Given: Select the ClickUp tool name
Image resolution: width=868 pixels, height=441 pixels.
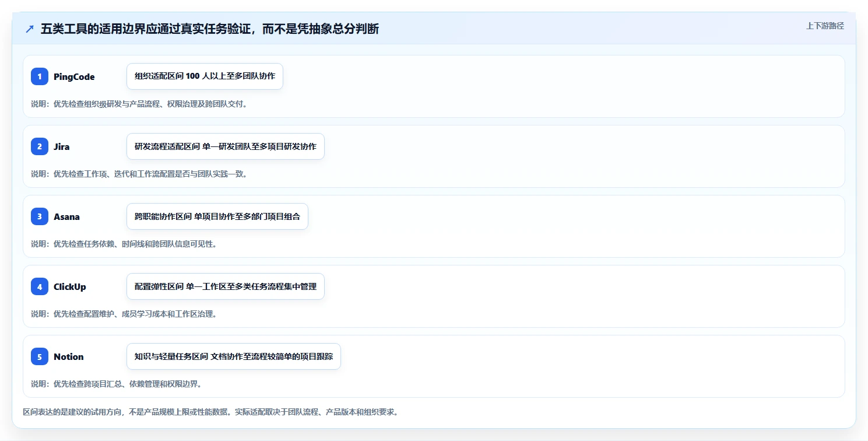Looking at the screenshot, I should click(70, 286).
